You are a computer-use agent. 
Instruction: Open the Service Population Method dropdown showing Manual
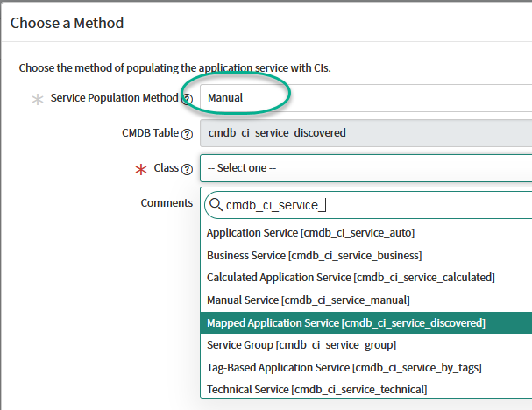coord(365,98)
